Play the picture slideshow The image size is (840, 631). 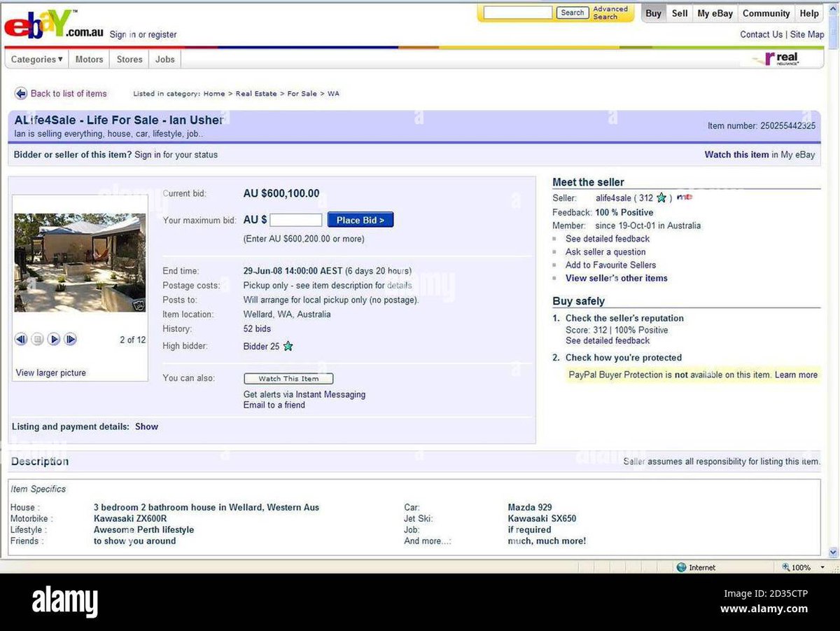[54, 339]
